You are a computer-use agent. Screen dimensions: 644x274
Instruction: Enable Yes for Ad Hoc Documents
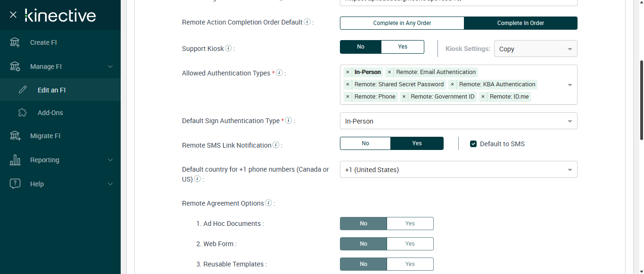410,224
